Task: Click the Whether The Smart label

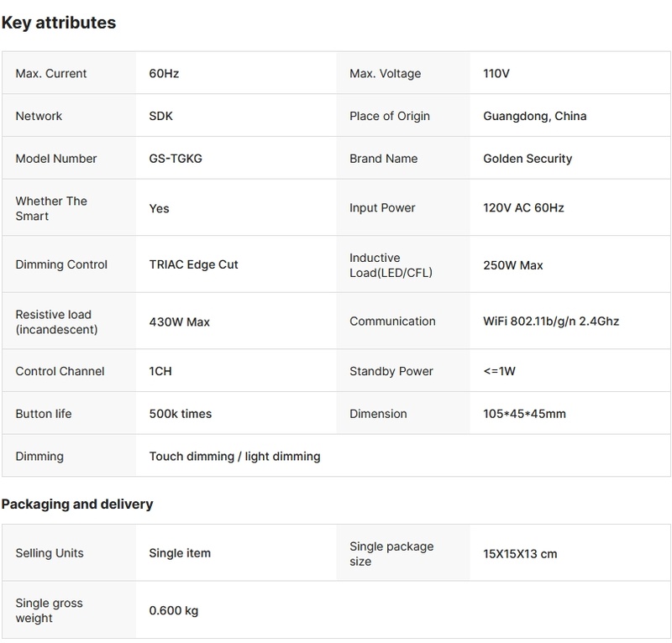Action: [51, 208]
